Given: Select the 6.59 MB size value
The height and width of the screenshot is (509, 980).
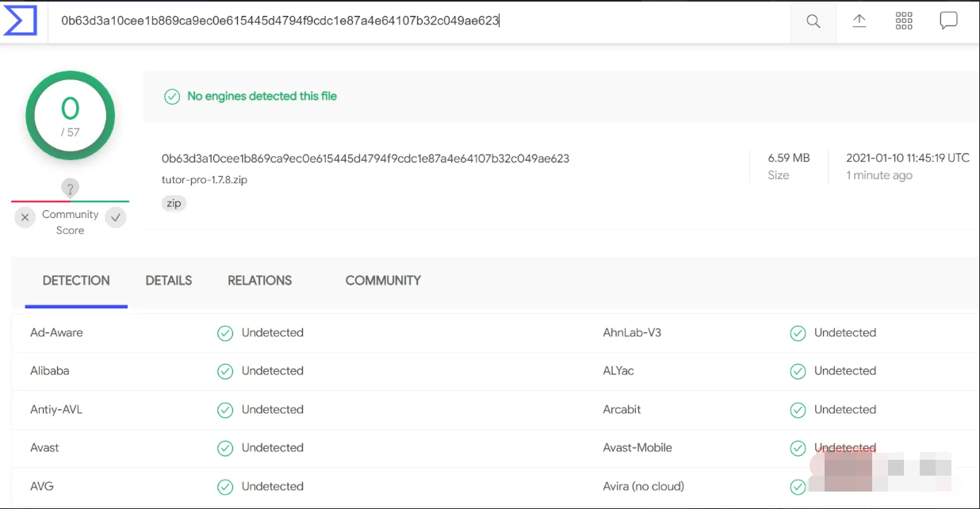Looking at the screenshot, I should (x=789, y=159).
